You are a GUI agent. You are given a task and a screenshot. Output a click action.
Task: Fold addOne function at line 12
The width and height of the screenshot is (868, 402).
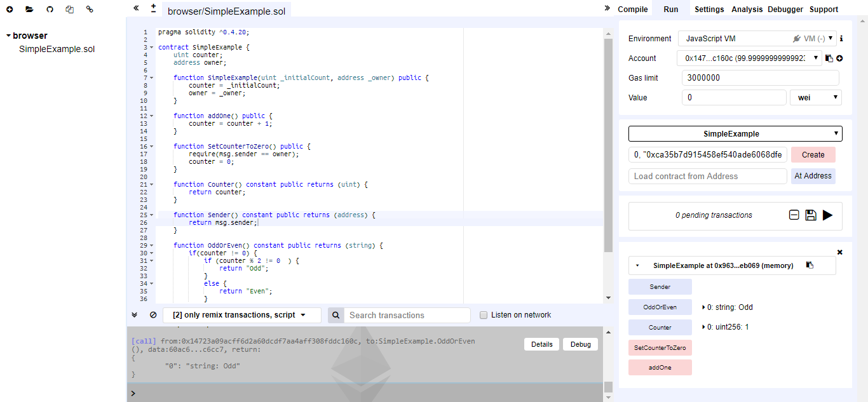152,116
